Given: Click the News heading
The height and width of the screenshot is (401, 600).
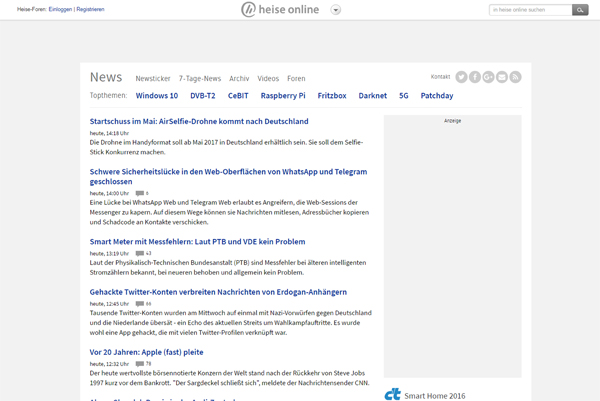Looking at the screenshot, I should pyautogui.click(x=106, y=77).
